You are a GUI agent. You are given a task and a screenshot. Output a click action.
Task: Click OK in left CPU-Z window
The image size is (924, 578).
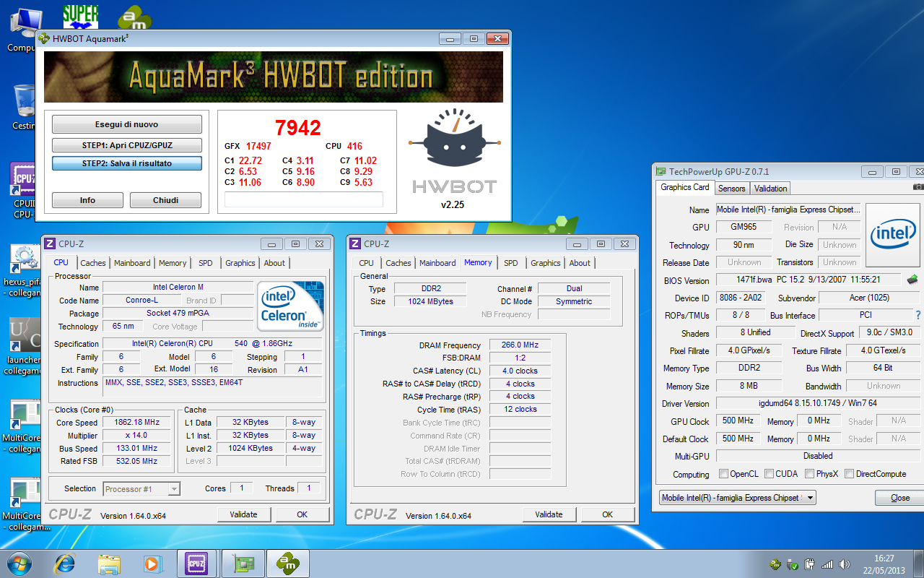pos(302,514)
